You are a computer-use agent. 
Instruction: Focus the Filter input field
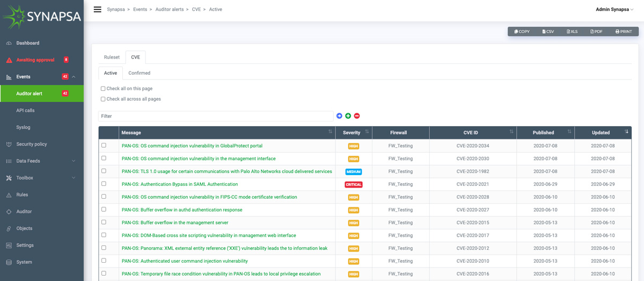click(x=216, y=116)
